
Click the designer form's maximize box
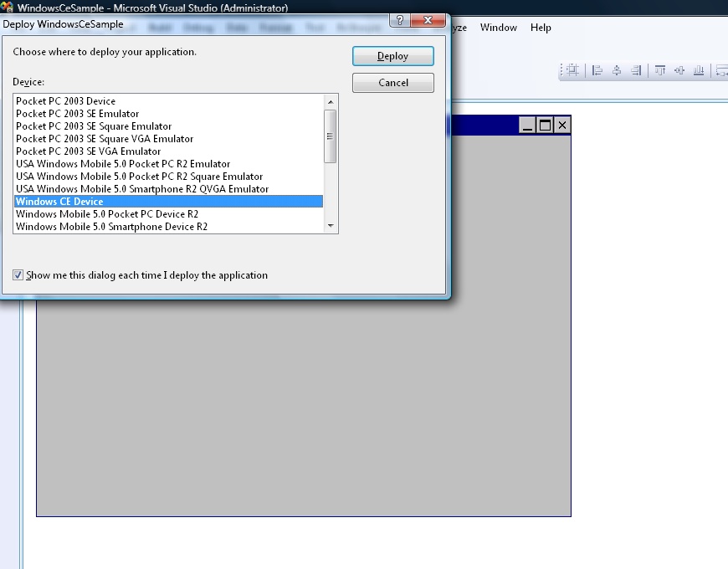point(545,126)
